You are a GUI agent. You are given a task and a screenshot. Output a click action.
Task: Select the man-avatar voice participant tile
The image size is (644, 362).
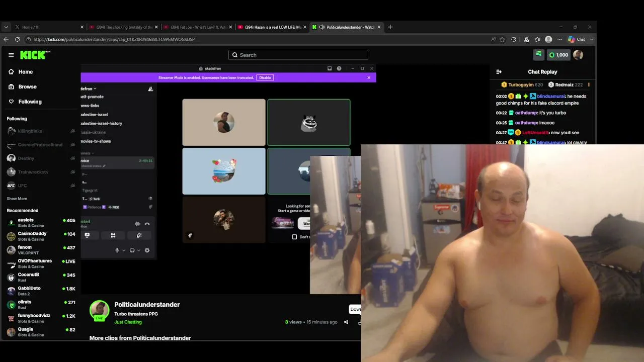(x=224, y=122)
